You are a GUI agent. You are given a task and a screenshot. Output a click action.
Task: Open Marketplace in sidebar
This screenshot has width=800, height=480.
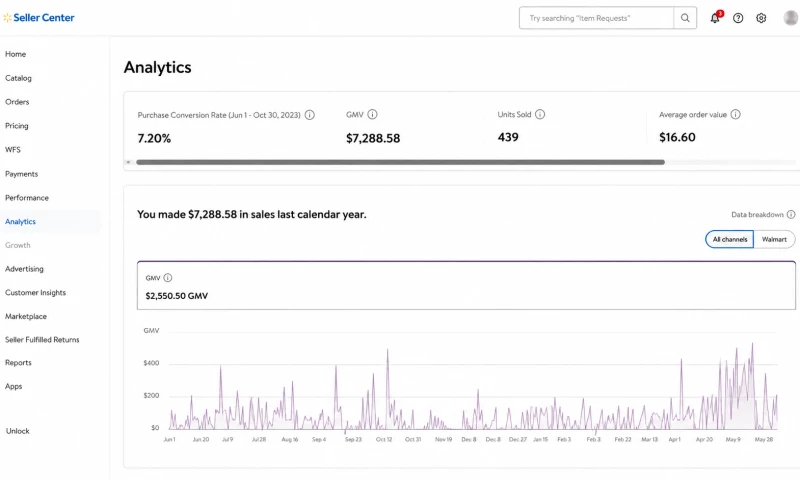coord(26,316)
